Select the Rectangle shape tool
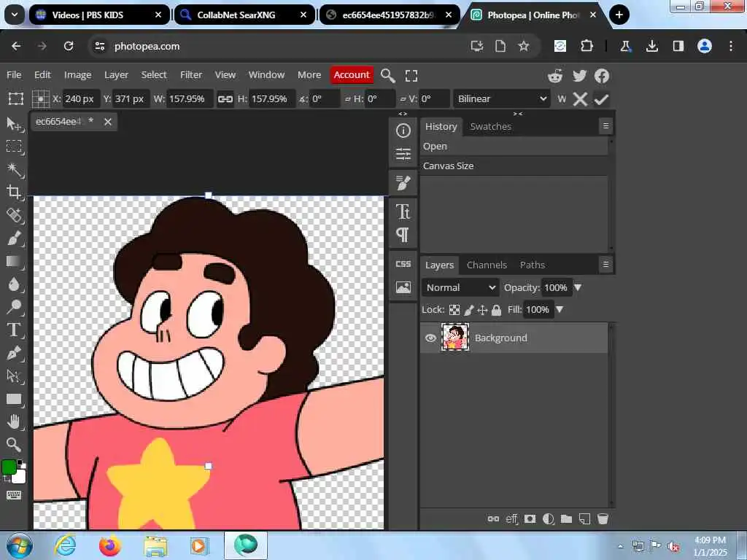Image resolution: width=747 pixels, height=560 pixels. 15,399
